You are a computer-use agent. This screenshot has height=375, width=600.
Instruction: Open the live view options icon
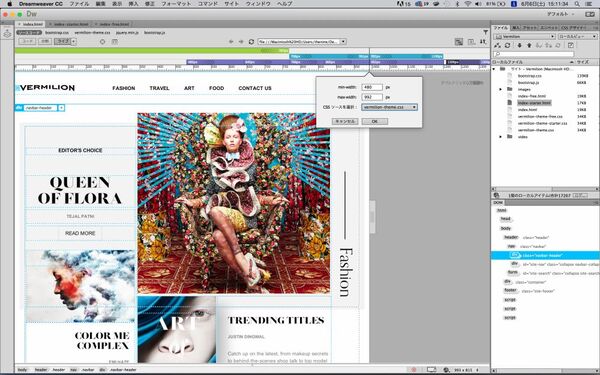(x=114, y=41)
